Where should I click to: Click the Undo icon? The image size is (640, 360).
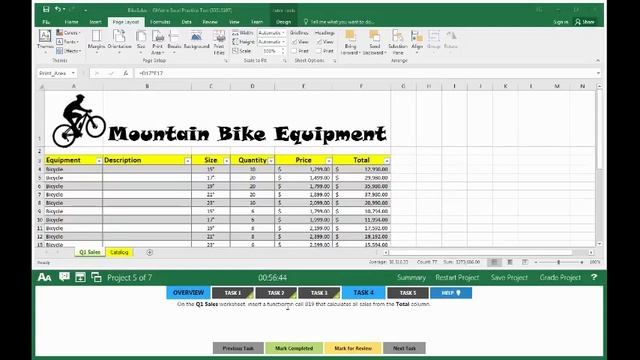click(58, 9)
